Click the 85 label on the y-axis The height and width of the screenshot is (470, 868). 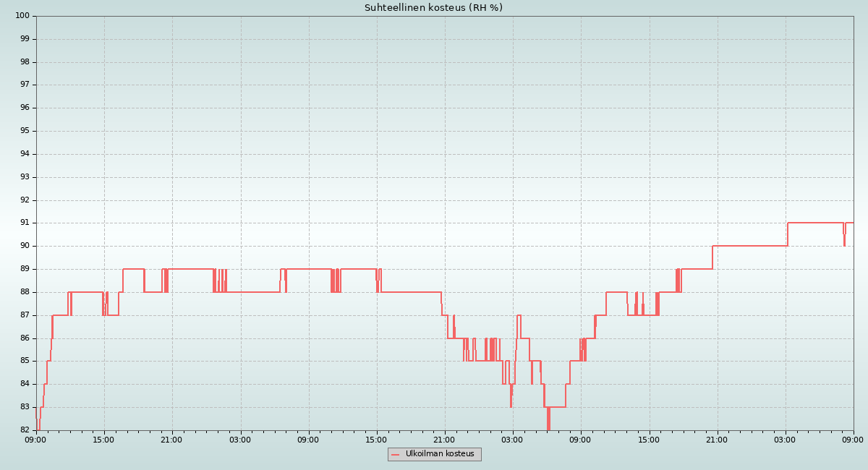(x=24, y=361)
